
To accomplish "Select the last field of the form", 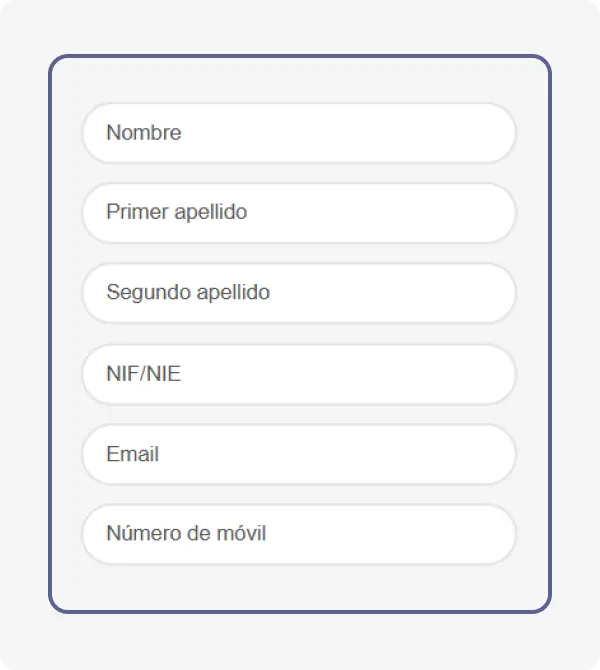I will pyautogui.click(x=298, y=534).
